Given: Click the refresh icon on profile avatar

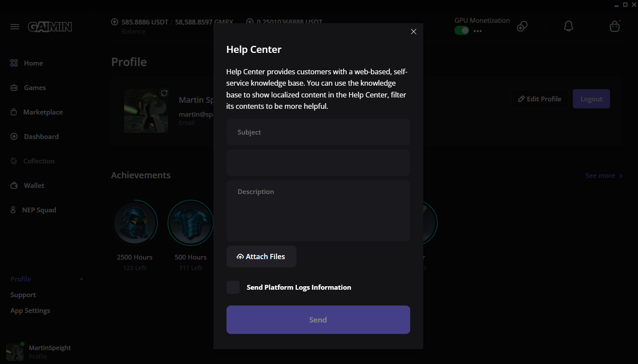Looking at the screenshot, I should click(164, 93).
